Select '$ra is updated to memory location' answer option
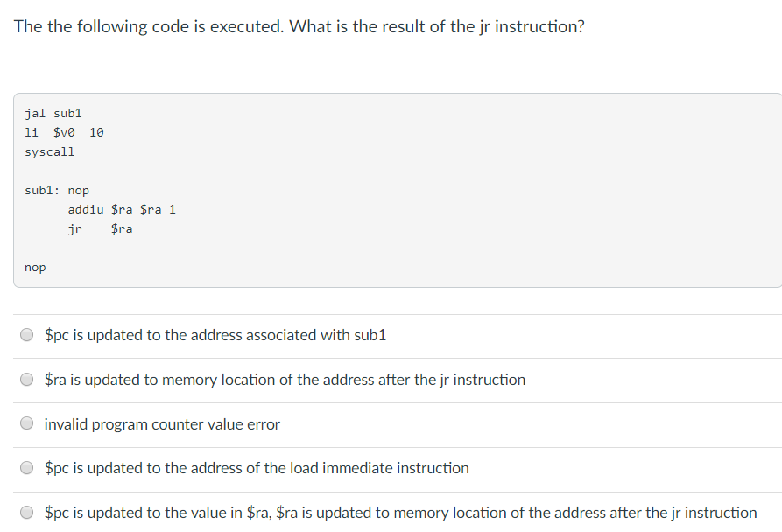This screenshot has width=782, height=532. click(26, 379)
